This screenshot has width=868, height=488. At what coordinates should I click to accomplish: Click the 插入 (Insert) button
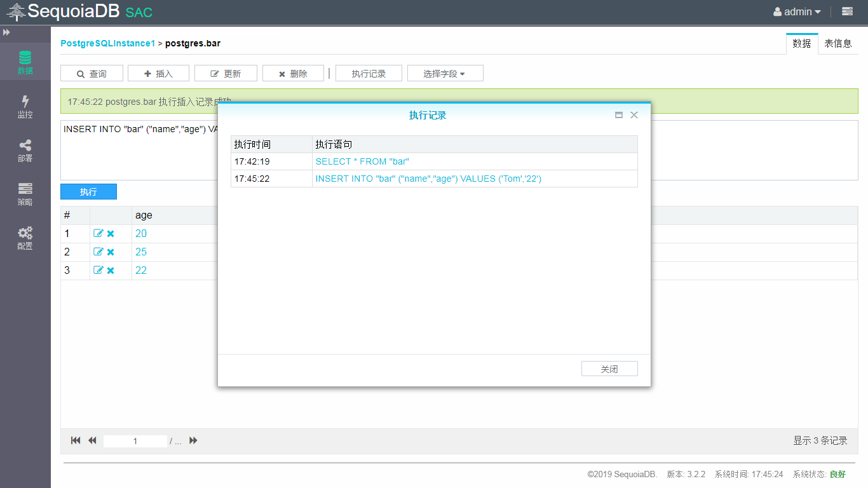(158, 74)
